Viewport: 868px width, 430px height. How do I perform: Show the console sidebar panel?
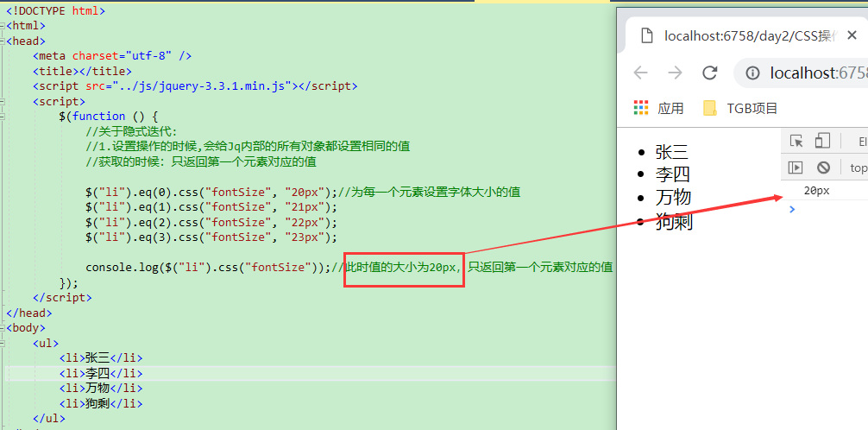tap(796, 168)
